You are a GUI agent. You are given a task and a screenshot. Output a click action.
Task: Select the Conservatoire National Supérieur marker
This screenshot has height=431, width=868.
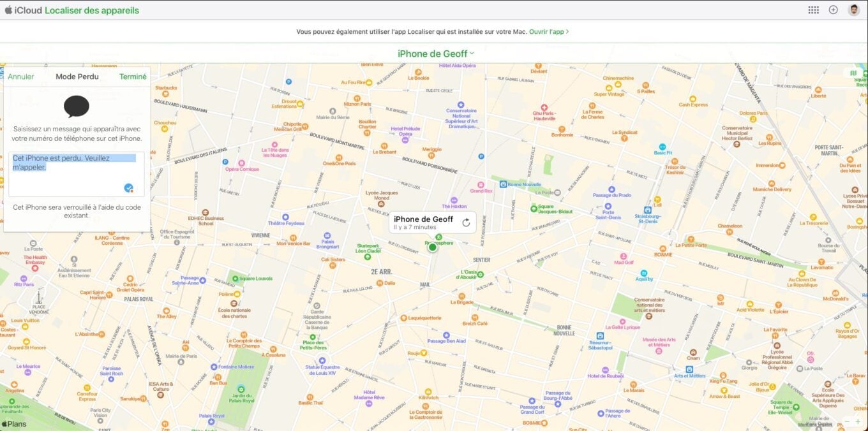(x=461, y=105)
